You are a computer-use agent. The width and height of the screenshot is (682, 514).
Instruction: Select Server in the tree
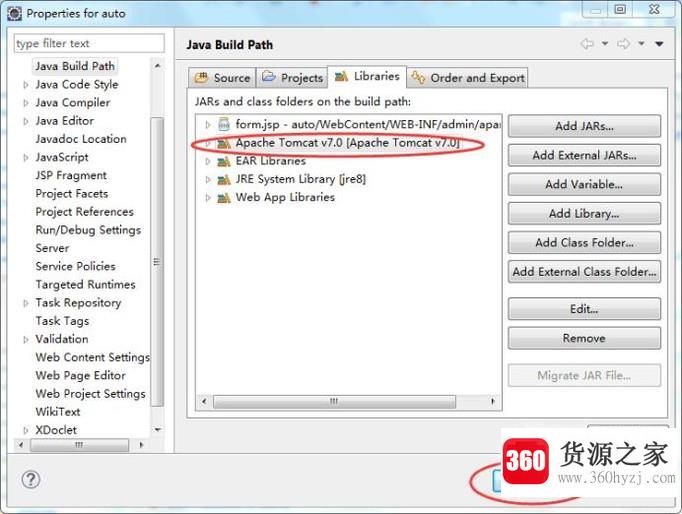point(52,248)
